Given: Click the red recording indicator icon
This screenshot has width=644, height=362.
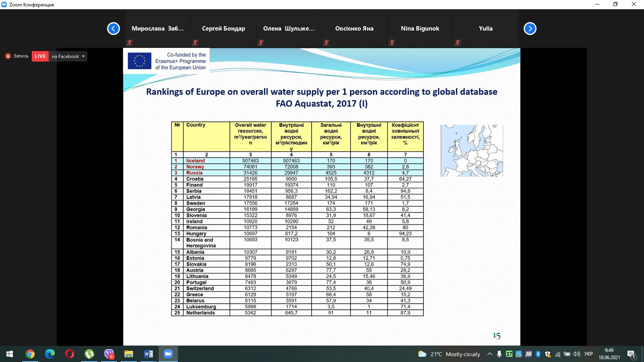Looking at the screenshot, I should 8,56.
